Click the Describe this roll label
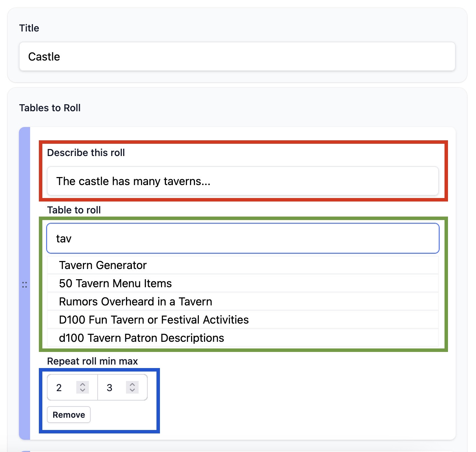The width and height of the screenshot is (476, 452). (x=86, y=153)
